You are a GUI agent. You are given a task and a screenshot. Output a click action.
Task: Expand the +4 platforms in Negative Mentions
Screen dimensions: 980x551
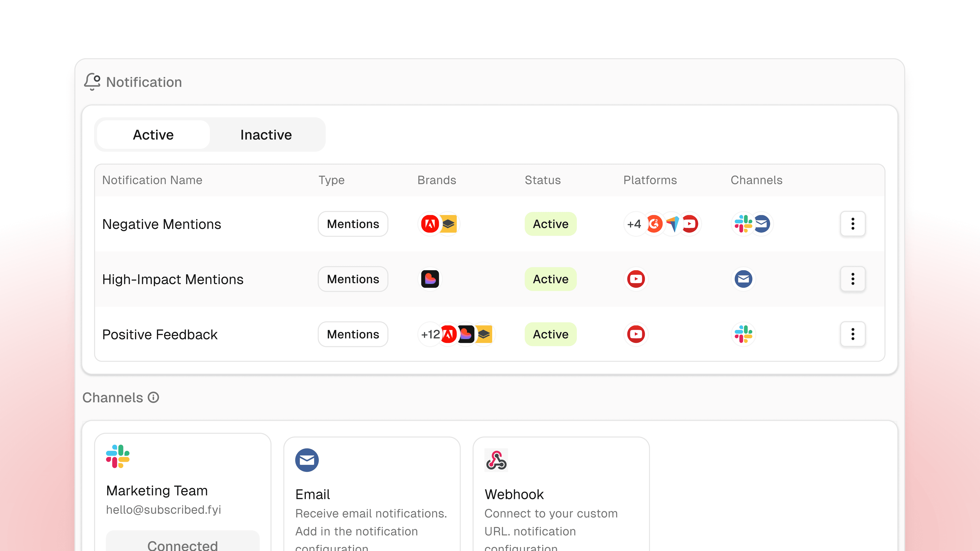pos(634,224)
